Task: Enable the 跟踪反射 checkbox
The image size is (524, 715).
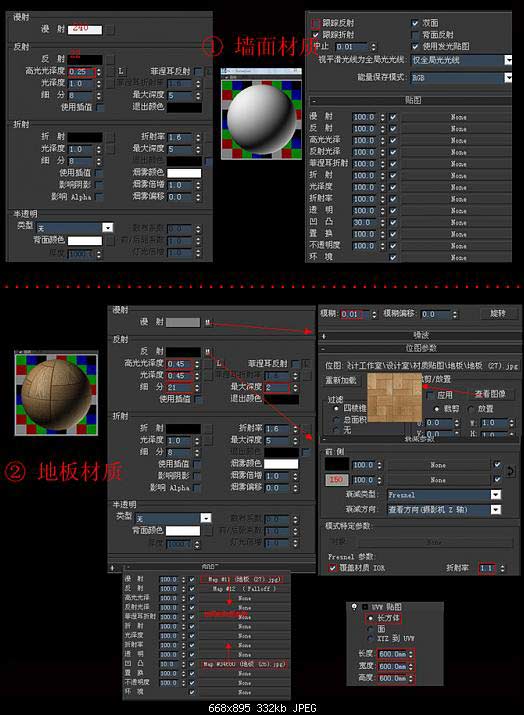Action: pyautogui.click(x=316, y=23)
